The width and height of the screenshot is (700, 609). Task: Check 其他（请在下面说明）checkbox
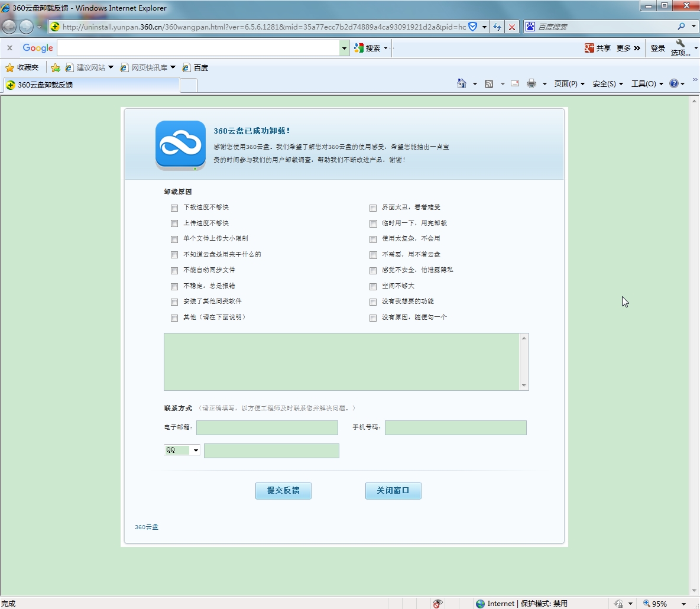[x=174, y=318]
